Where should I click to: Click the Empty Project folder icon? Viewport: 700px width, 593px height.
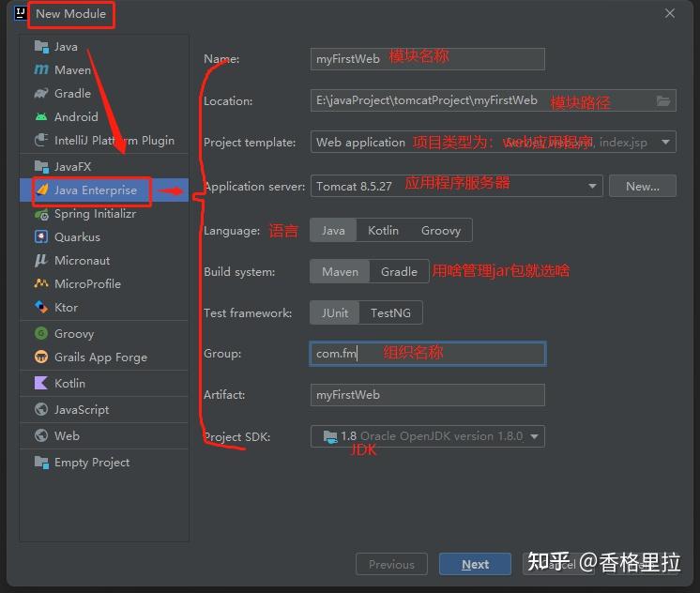click(41, 463)
